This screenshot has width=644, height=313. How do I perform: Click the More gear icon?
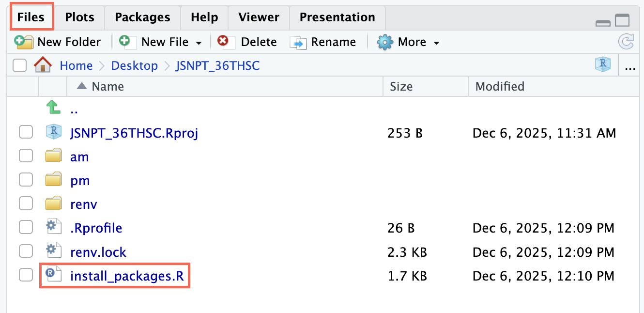[385, 42]
